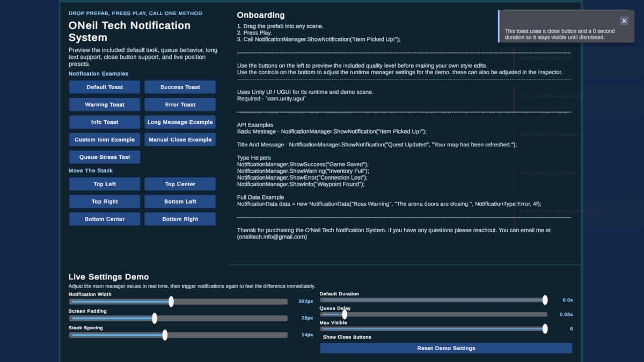
Task: Preview the Custom Icon Example
Action: [105, 139]
